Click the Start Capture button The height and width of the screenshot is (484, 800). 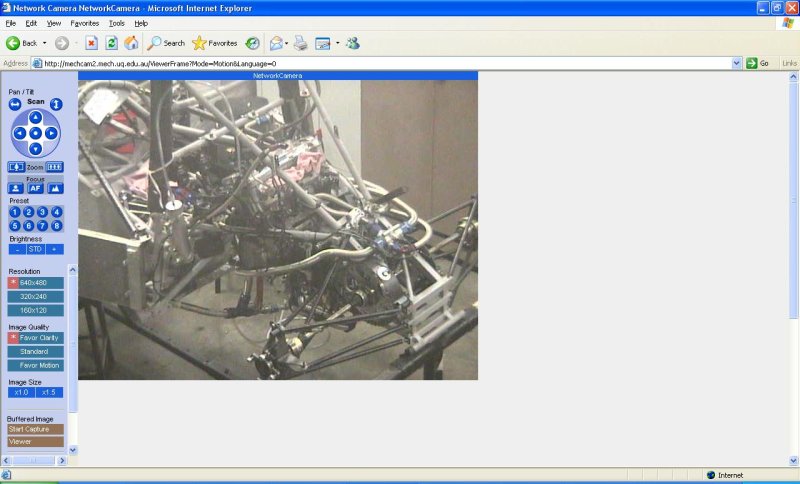tap(35, 429)
